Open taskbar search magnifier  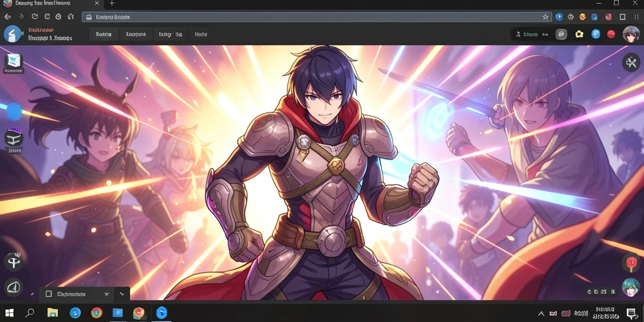(30, 313)
